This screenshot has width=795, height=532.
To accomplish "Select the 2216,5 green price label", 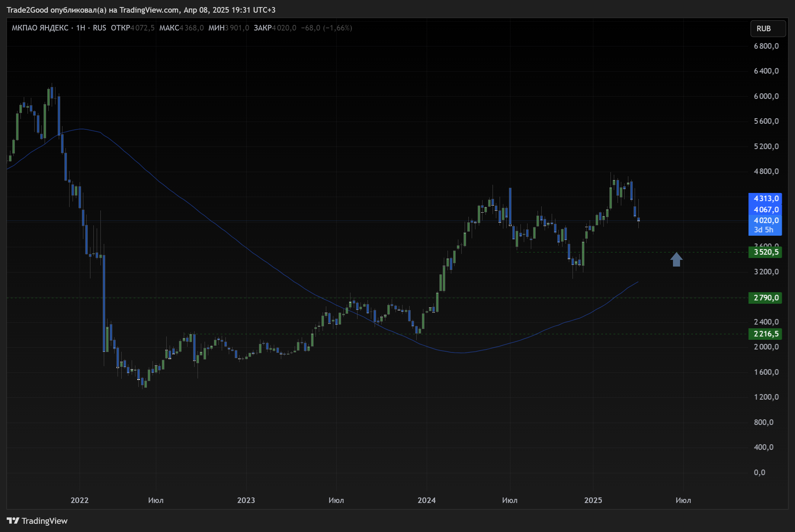I will pos(765,334).
